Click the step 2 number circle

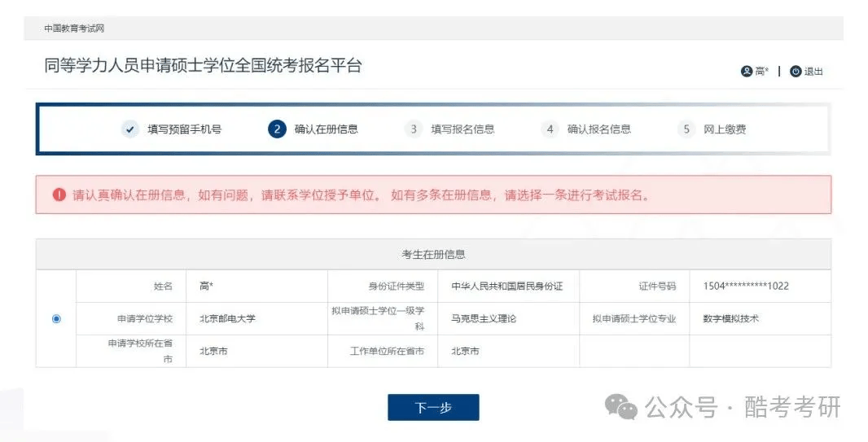tap(278, 129)
